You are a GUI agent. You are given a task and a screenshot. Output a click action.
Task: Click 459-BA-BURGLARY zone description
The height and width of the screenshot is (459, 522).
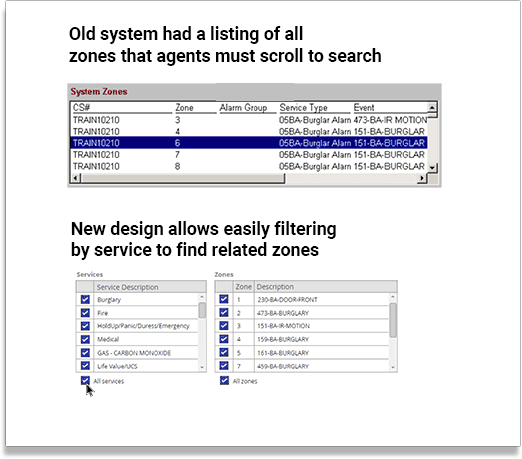pos(283,366)
